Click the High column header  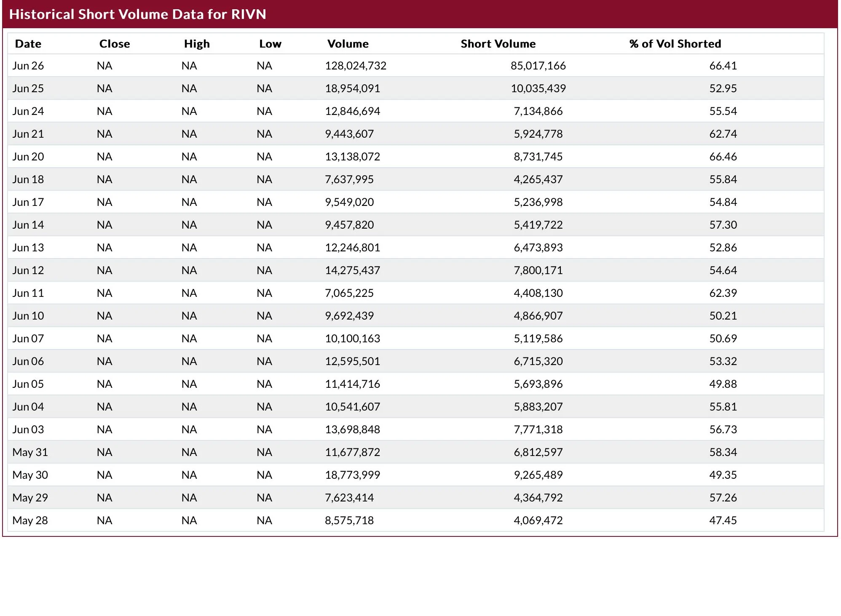(197, 44)
